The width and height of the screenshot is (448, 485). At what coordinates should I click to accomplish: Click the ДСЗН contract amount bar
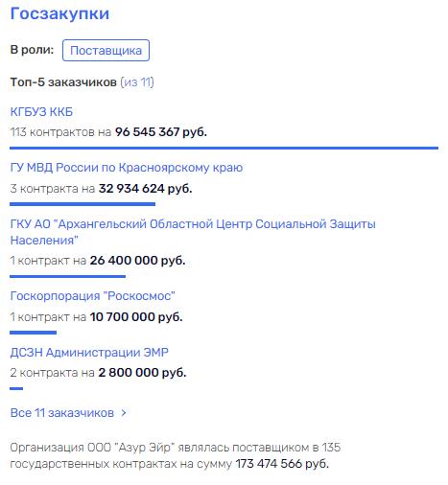point(16,388)
